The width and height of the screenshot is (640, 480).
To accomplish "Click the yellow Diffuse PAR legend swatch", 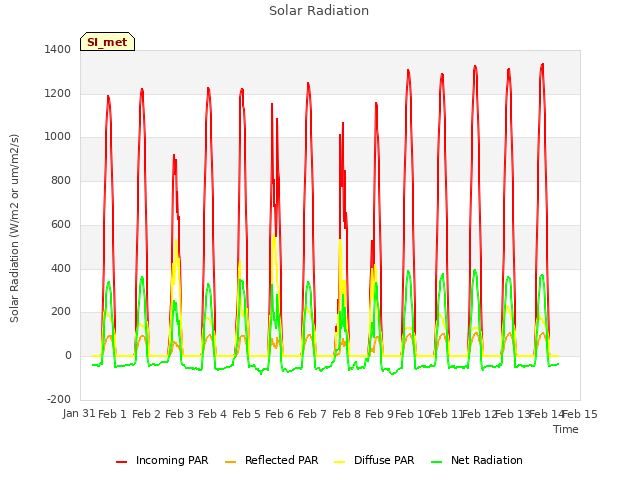I will tap(340, 462).
